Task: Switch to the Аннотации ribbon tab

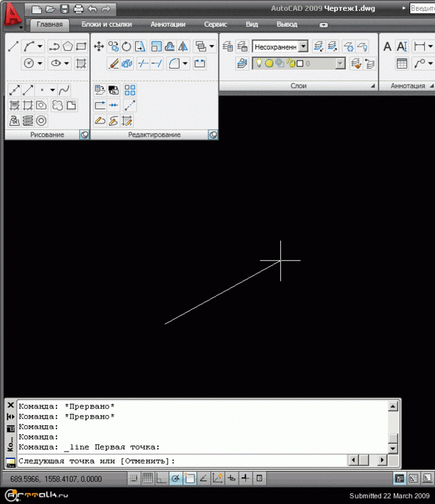Action: pos(168,24)
